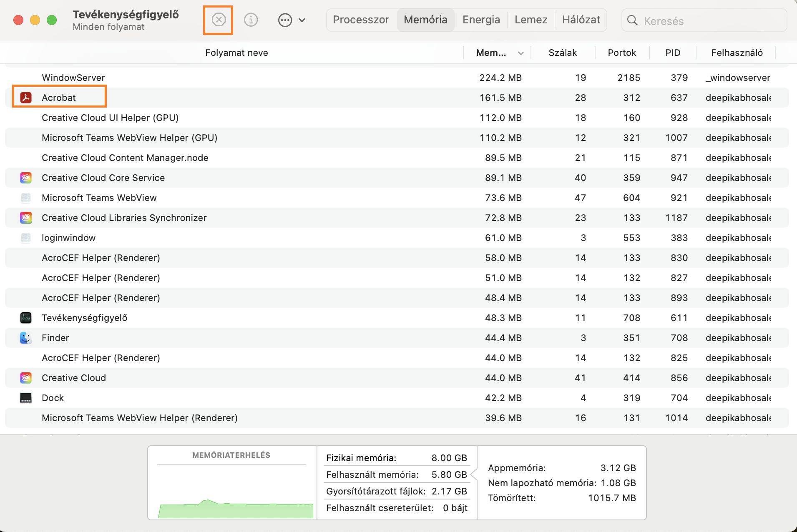Click the Creative Cloud Core Service icon

[26, 178]
